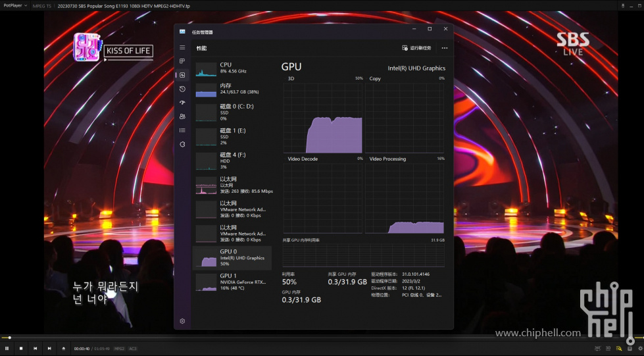Open the Users page icon in sidebar

pos(182,116)
